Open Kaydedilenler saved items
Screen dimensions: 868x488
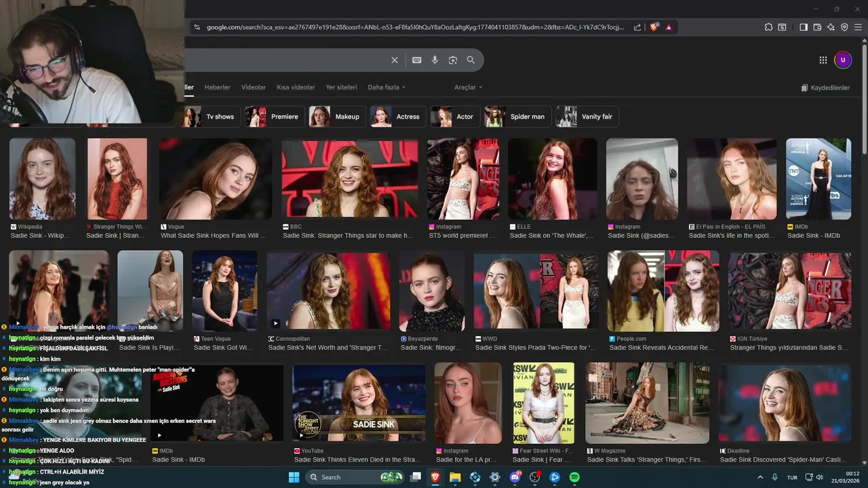[825, 88]
